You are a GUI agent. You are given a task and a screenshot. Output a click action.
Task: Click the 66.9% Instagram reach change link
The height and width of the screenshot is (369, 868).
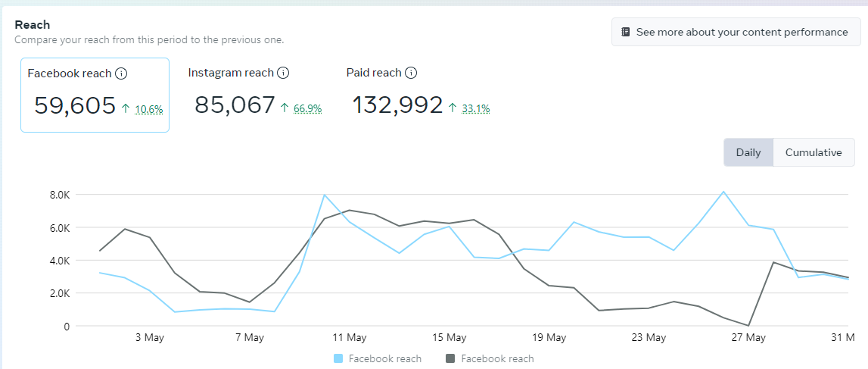307,109
